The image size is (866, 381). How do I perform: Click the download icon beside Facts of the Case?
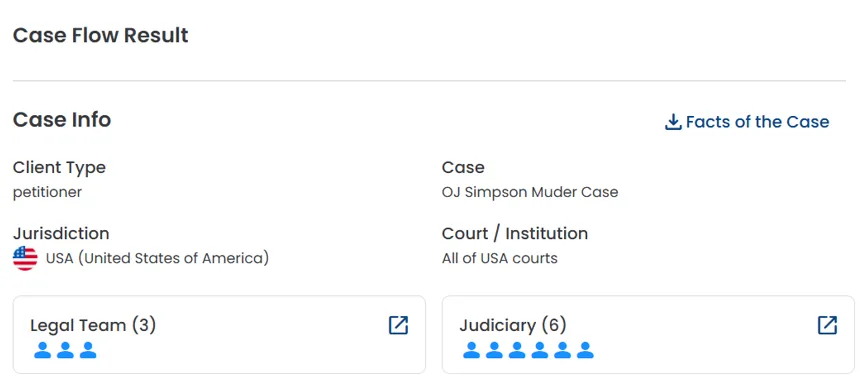click(x=673, y=122)
